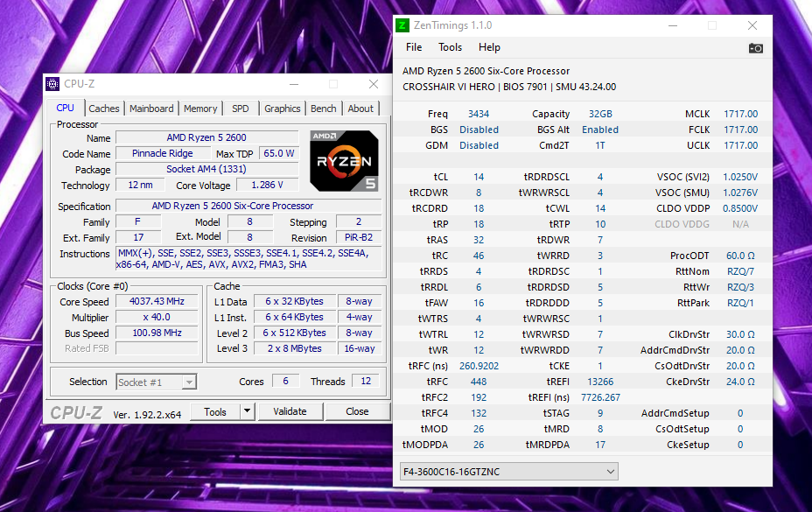Click the processor Name field AMD Ryzen 5 2600
Viewport: 812px width, 512px height.
coord(206,137)
